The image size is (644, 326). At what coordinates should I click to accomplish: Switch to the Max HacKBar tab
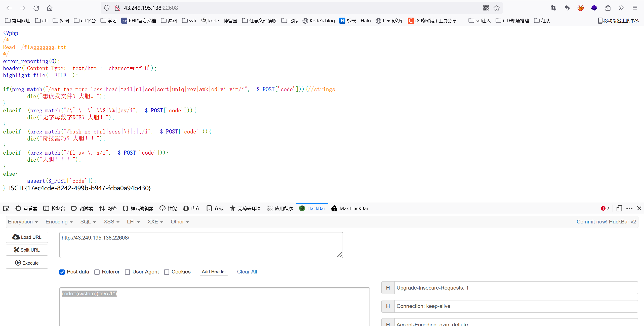350,208
